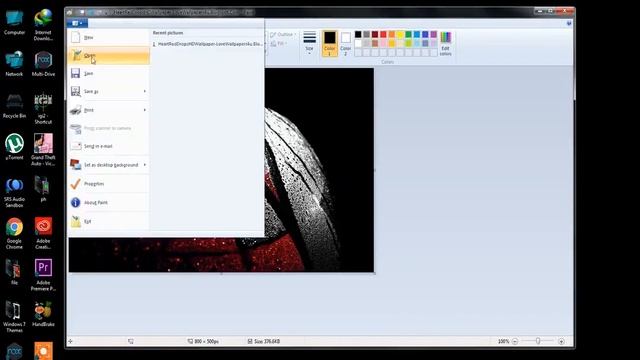Open the Adobe Creative Cloud desktop icon
The height and width of the screenshot is (360, 640).
click(x=43, y=233)
